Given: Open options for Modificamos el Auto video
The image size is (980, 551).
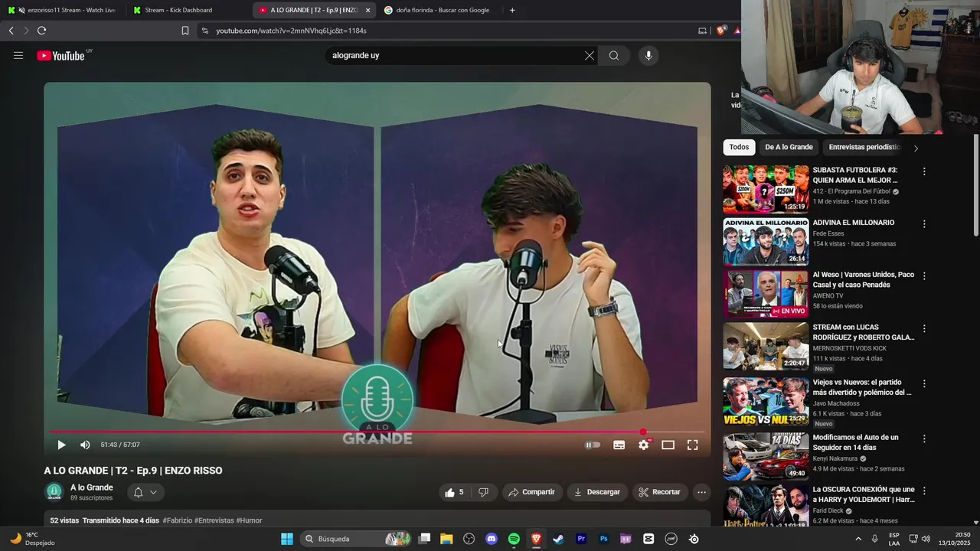Looking at the screenshot, I should pos(924,439).
